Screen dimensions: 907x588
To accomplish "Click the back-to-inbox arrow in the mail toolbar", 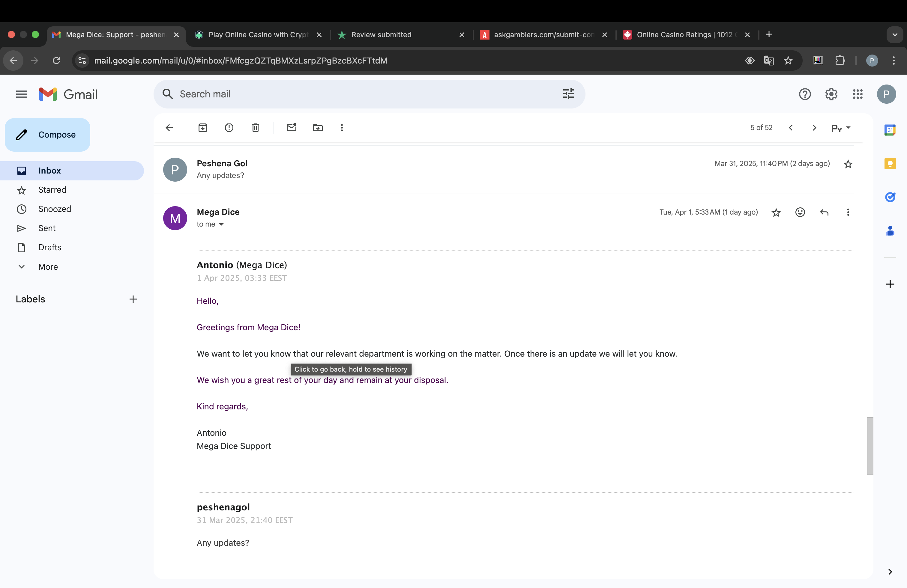I will pyautogui.click(x=169, y=128).
